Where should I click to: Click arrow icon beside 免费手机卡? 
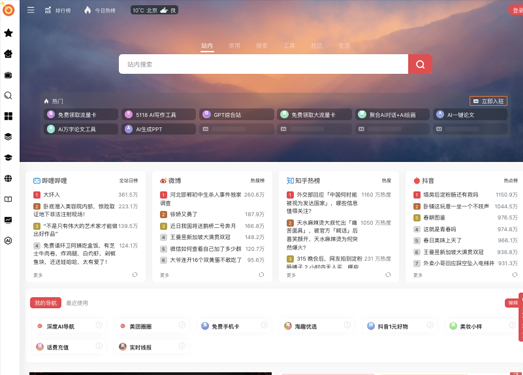[264, 325]
